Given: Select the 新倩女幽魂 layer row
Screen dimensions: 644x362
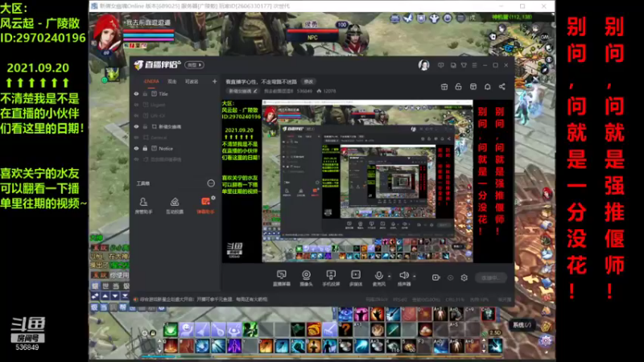Looking at the screenshot, I should point(175,127).
